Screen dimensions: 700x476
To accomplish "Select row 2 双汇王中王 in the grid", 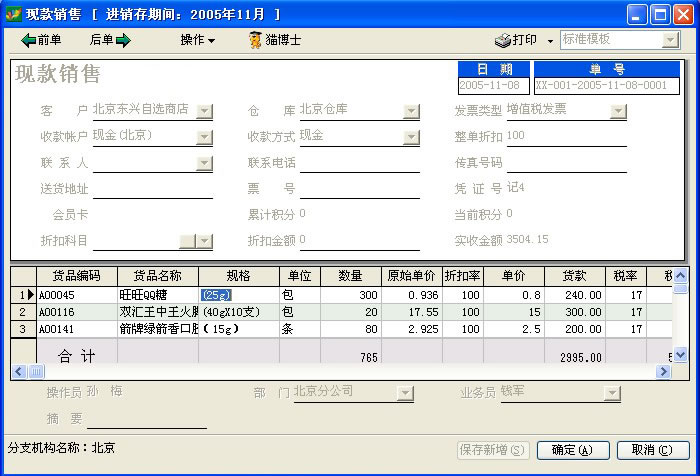I will 157,312.
